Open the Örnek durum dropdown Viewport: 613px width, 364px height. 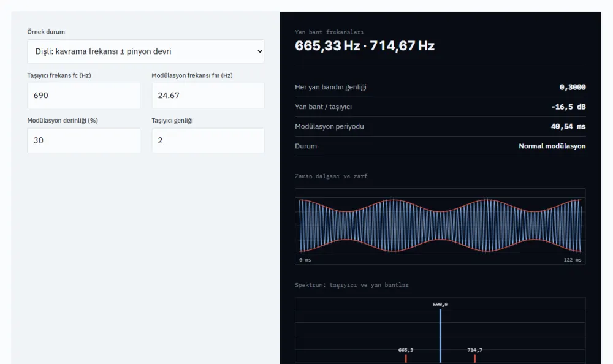point(145,51)
